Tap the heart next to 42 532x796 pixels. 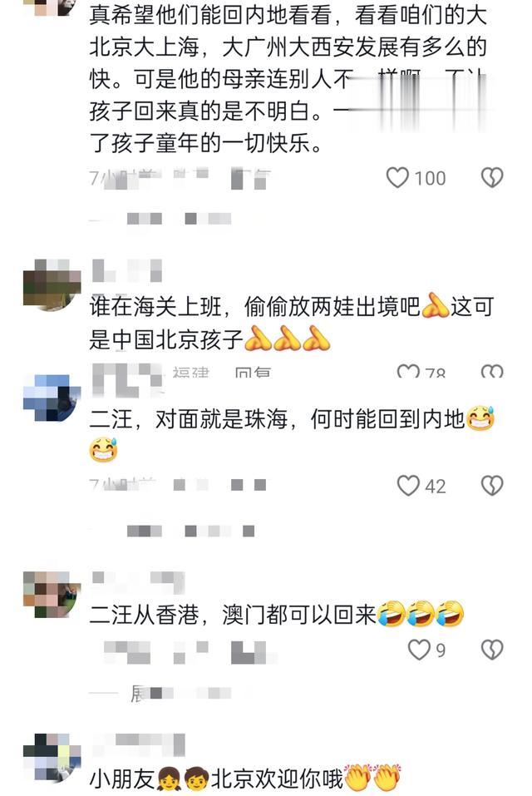[408, 485]
